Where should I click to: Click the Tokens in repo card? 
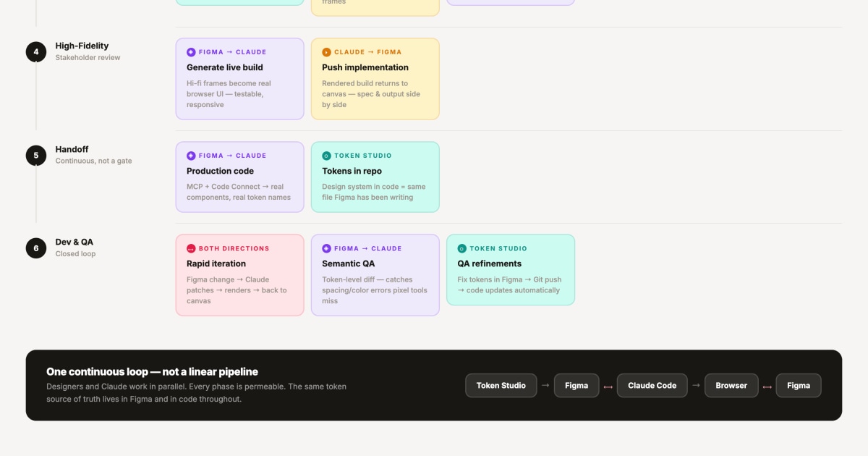click(375, 177)
